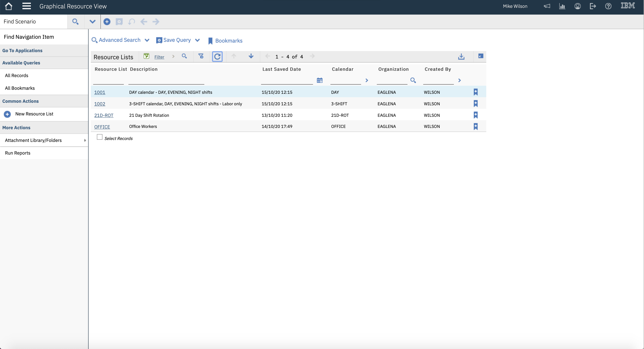Click the refresh table icon
The image size is (644, 349).
tap(217, 56)
